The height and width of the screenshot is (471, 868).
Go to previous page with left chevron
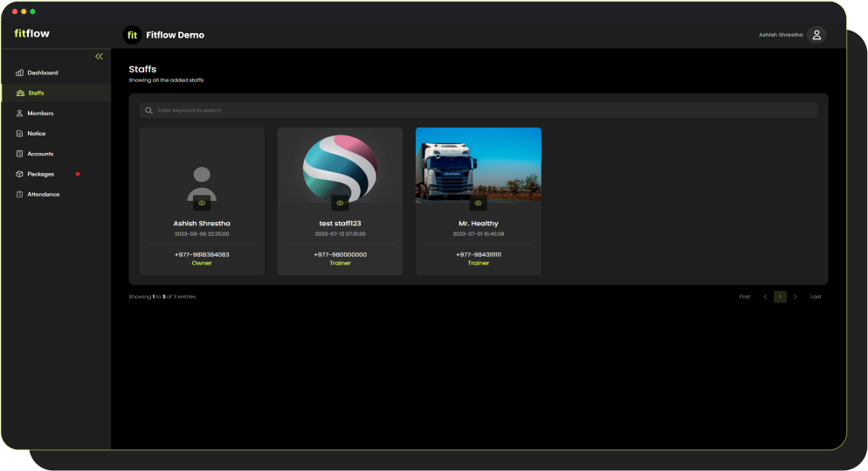(765, 297)
